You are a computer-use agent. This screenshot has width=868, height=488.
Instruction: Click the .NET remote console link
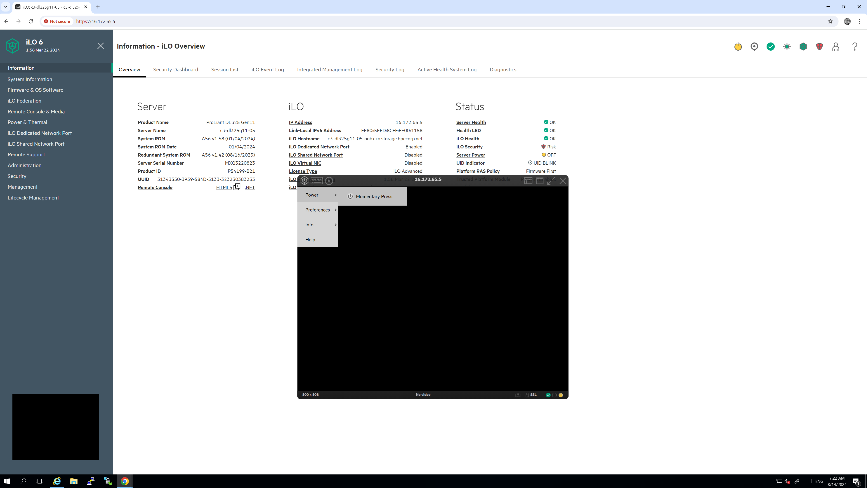coord(250,188)
